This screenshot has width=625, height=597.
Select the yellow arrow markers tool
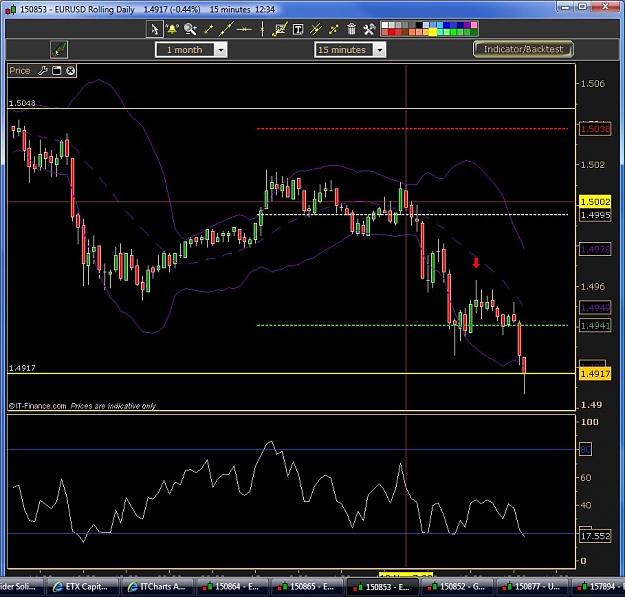pyautogui.click(x=334, y=29)
